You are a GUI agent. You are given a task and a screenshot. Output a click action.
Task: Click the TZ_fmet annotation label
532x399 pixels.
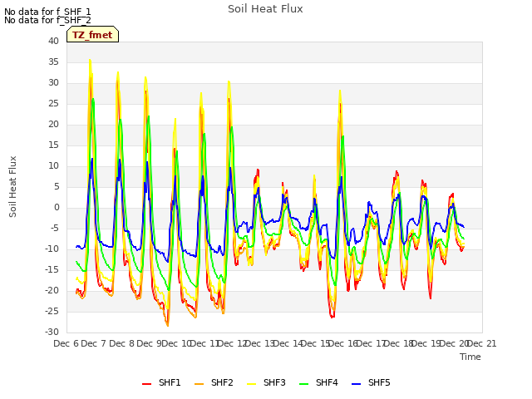[x=92, y=35]
